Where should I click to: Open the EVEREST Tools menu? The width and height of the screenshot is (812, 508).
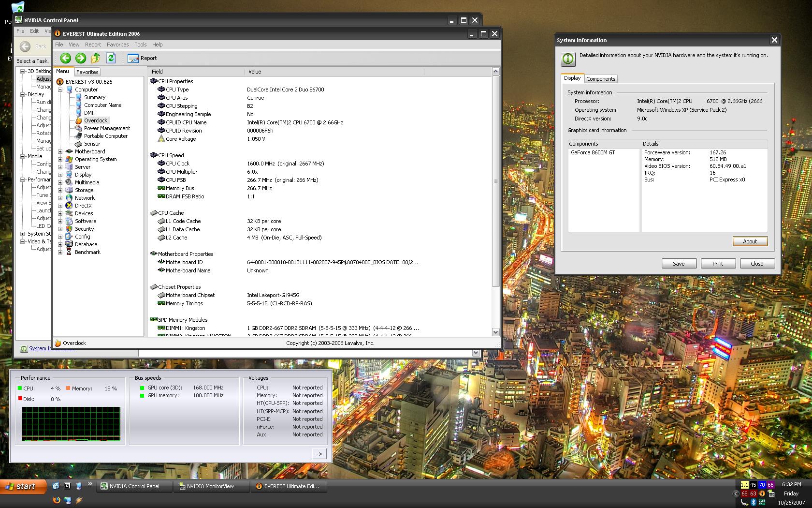coord(140,45)
